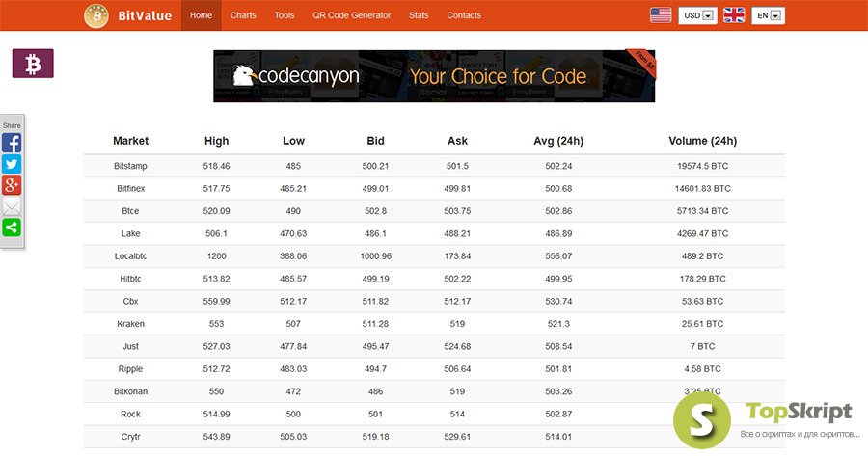Click Bitfinex average value 500.68
Image resolution: width=868 pixels, height=456 pixels.
[x=558, y=189]
